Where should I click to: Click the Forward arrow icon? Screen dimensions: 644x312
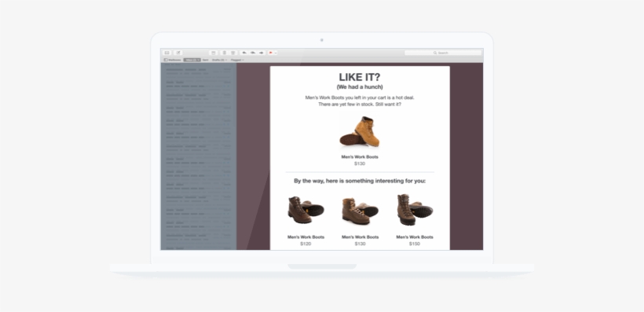[x=262, y=53]
